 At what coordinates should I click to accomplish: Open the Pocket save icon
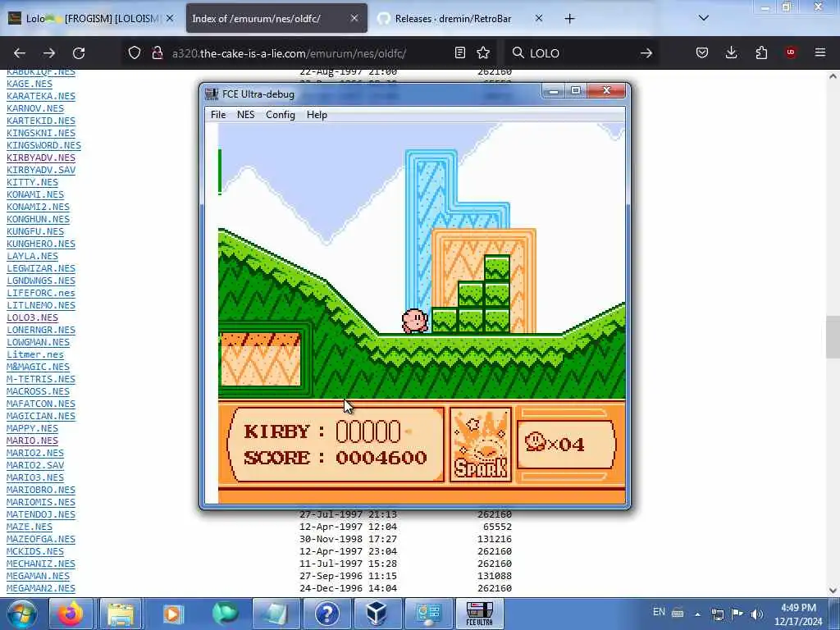pos(702,52)
